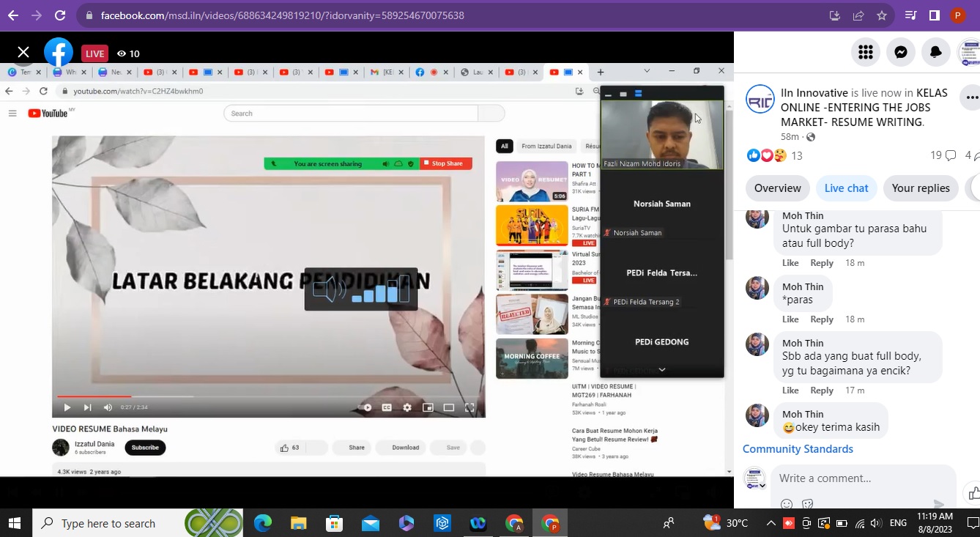This screenshot has width=980, height=537.
Task: Open the sticker picker in the comment box
Action: [808, 504]
